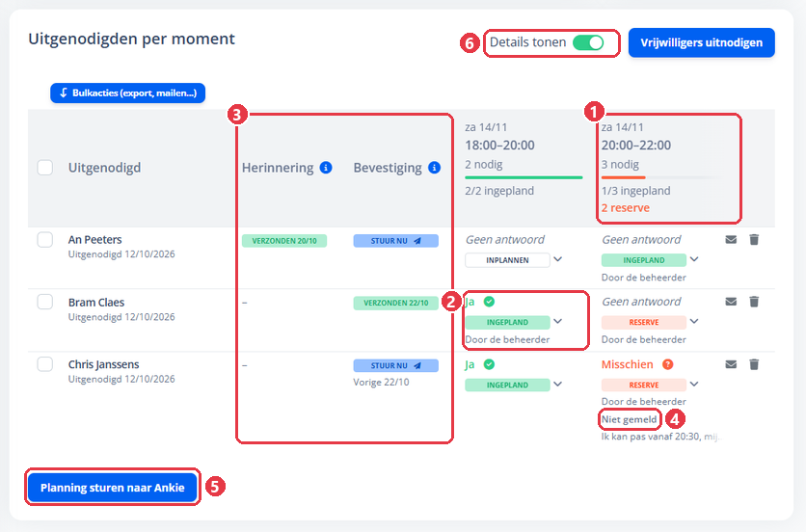
Task: Click the envelope icon for Chris Janssens
Action: 731,364
